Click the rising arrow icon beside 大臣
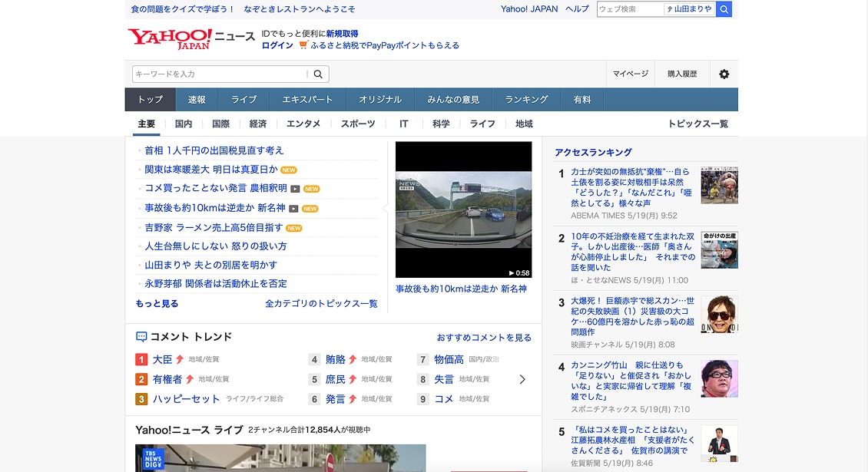The image size is (868, 472). point(179,360)
